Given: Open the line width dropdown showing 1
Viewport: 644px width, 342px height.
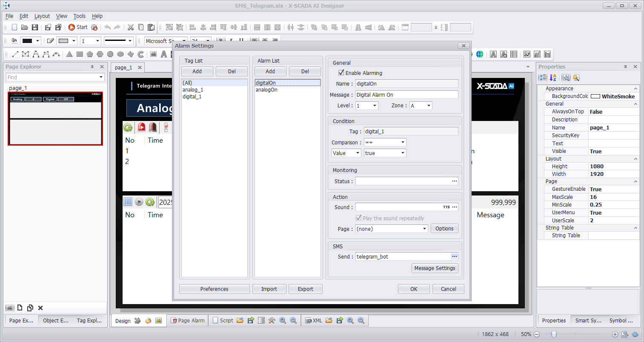Looking at the screenshot, I should 97,41.
